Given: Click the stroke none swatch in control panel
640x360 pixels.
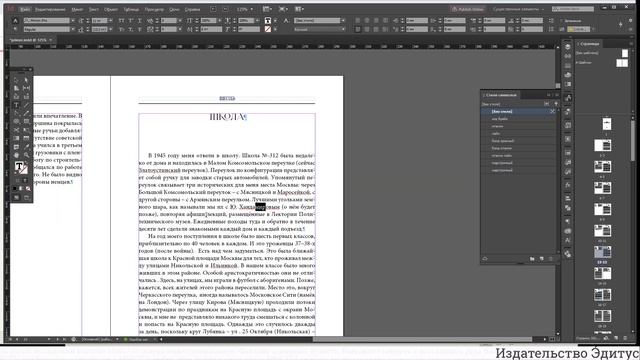Looking at the screenshot, I should 268,29.
